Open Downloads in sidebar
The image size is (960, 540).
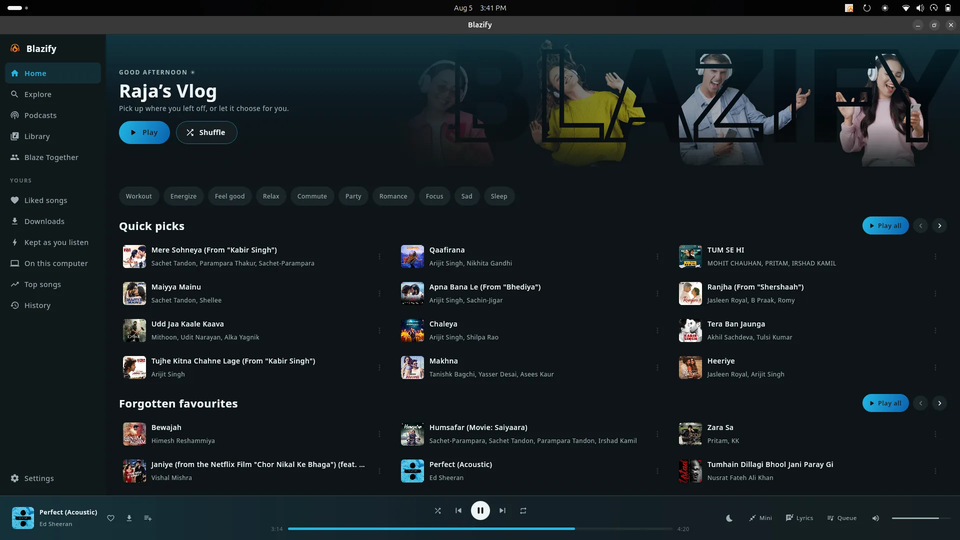click(53, 221)
